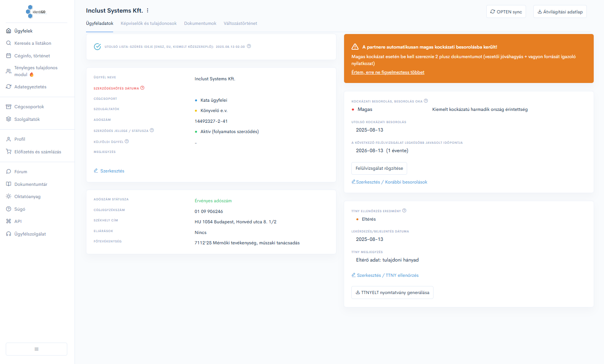The image size is (604, 364).
Task: Click help icon beside TTNY ellenőrzés eredmény
Action: (404, 211)
